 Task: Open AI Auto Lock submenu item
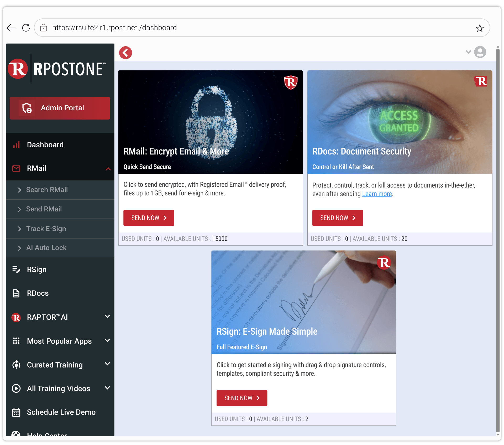[60, 248]
